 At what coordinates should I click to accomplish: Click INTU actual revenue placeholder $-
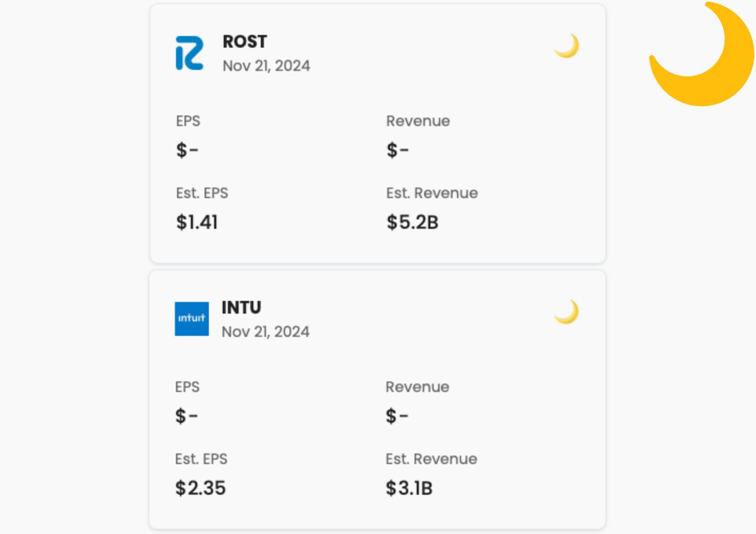pos(397,416)
